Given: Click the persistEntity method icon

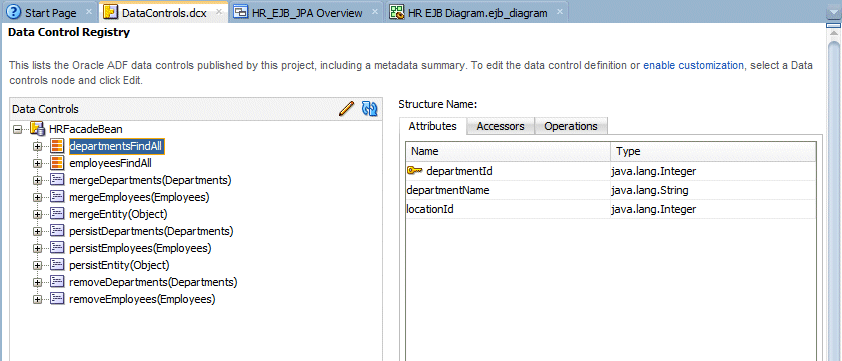Looking at the screenshot, I should [x=57, y=265].
